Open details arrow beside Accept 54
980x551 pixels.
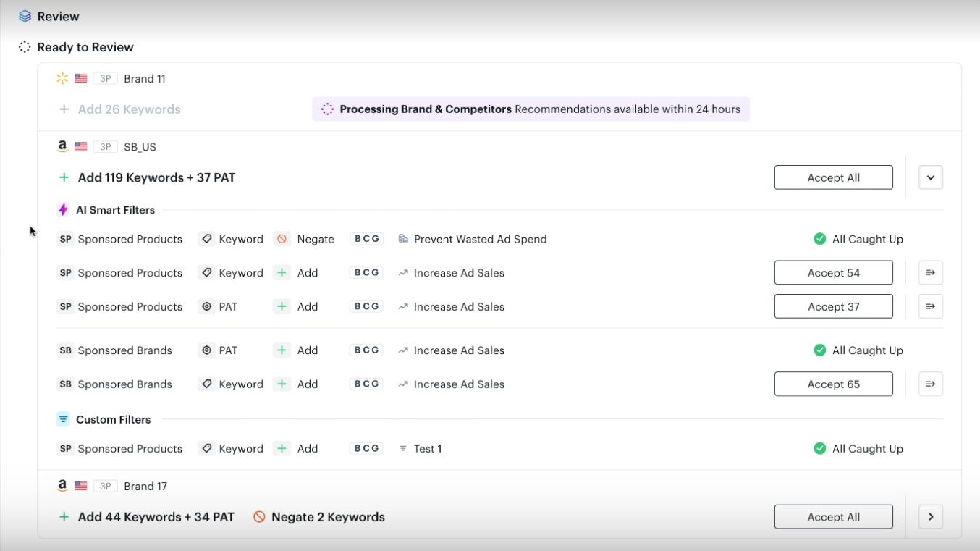coord(931,273)
